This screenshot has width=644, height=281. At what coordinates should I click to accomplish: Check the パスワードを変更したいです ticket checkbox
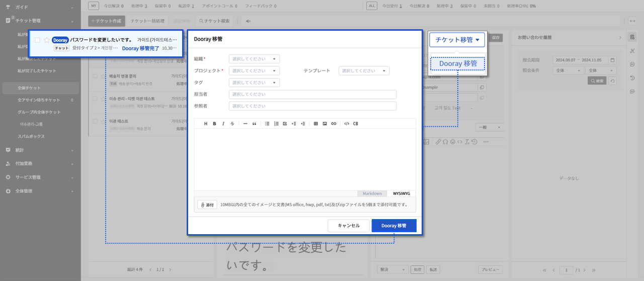click(x=38, y=40)
